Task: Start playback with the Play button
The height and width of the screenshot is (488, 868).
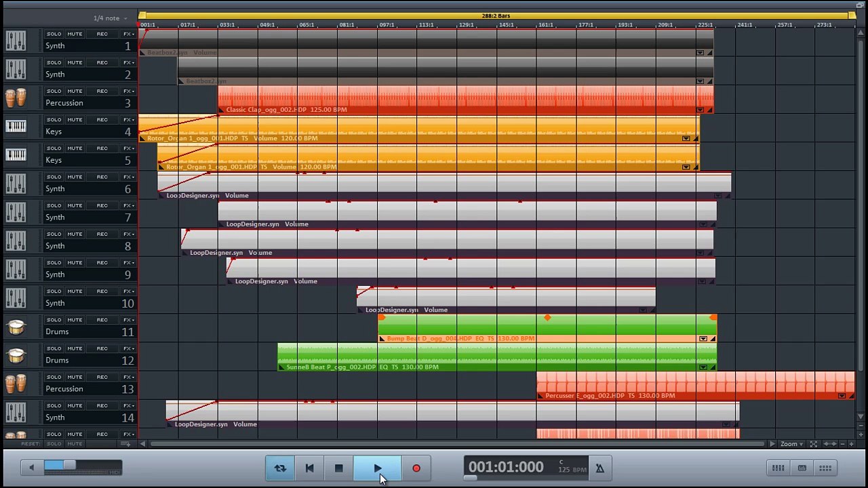Action: (377, 468)
